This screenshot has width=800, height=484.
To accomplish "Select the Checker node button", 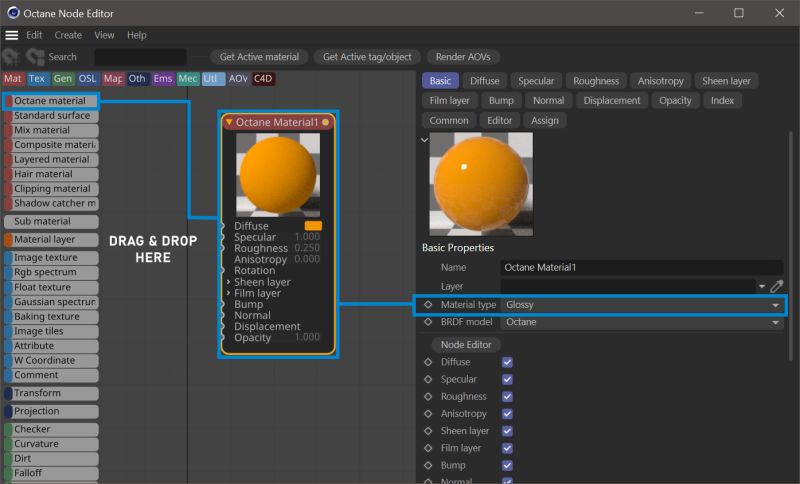I will (x=51, y=429).
